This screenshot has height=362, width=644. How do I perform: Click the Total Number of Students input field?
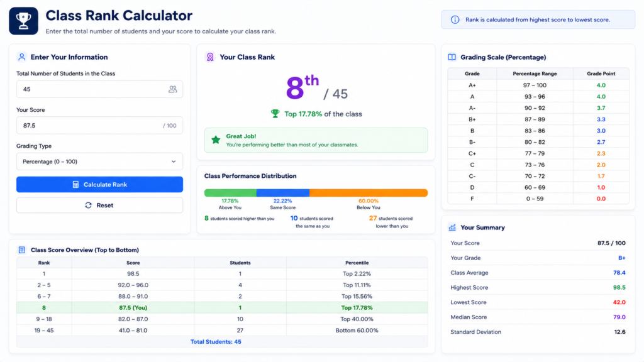pos(99,89)
